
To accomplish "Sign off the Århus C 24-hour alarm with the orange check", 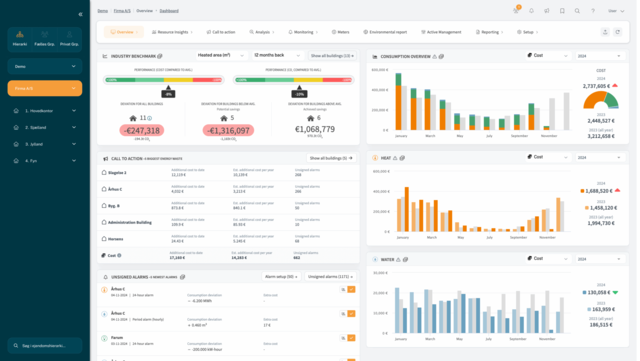I will click(x=351, y=289).
